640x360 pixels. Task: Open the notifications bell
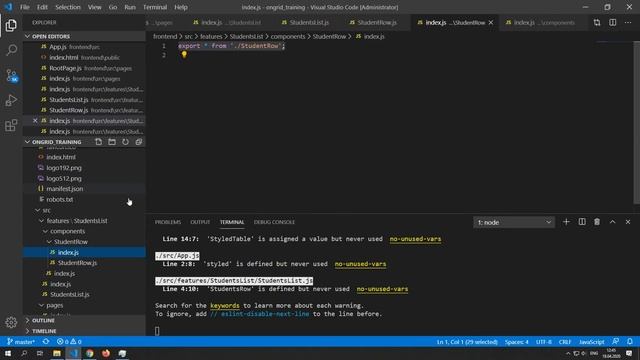pos(630,342)
